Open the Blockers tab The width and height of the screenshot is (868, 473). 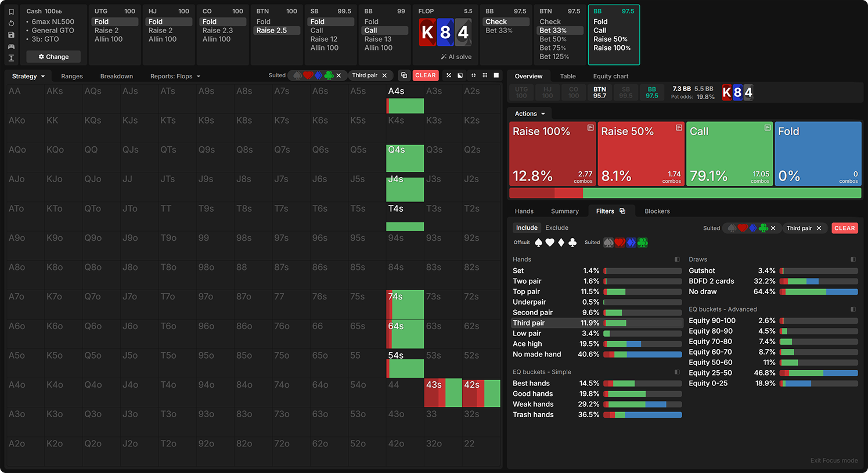coord(657,211)
